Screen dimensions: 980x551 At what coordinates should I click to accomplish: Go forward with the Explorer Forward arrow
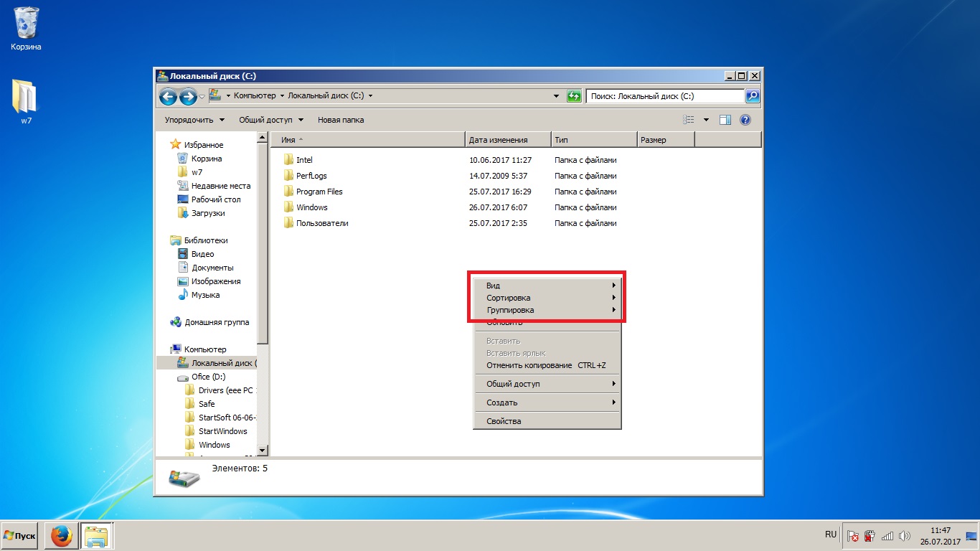click(x=188, y=96)
